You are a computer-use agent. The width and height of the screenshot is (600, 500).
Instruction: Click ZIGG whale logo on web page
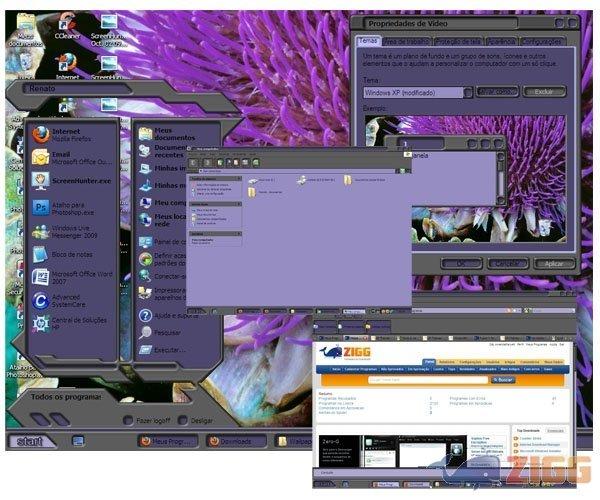point(345,352)
